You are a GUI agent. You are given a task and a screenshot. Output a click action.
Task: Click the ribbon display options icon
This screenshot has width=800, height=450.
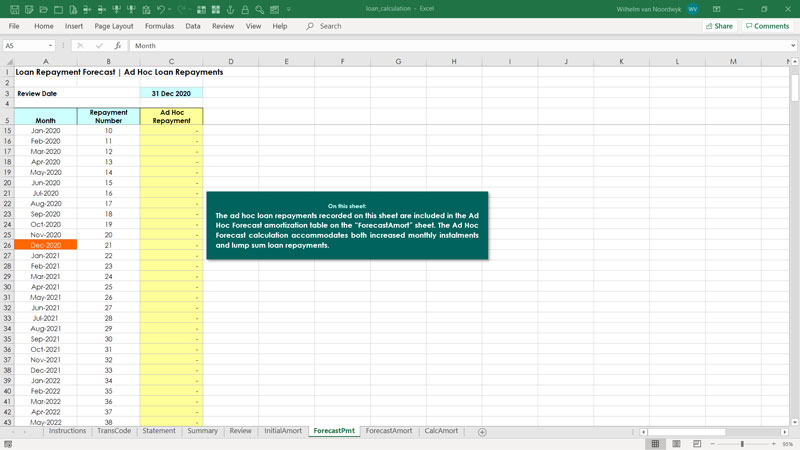tap(716, 9)
